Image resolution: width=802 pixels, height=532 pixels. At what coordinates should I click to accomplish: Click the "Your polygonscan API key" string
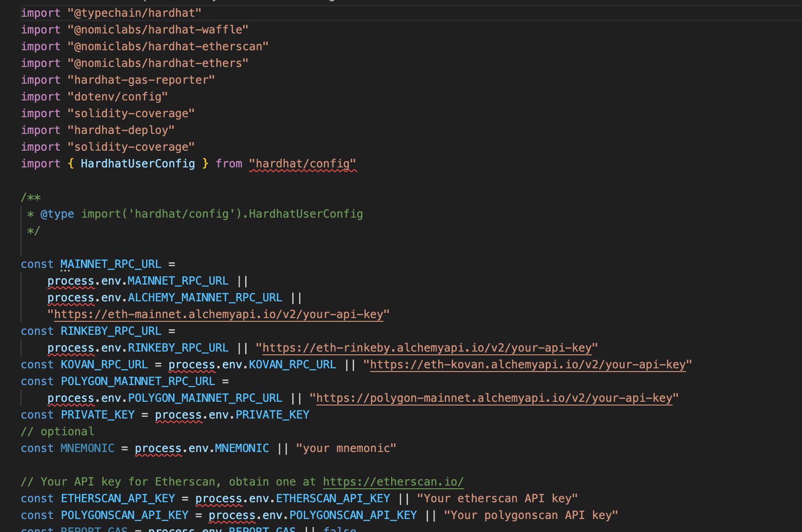click(x=531, y=515)
